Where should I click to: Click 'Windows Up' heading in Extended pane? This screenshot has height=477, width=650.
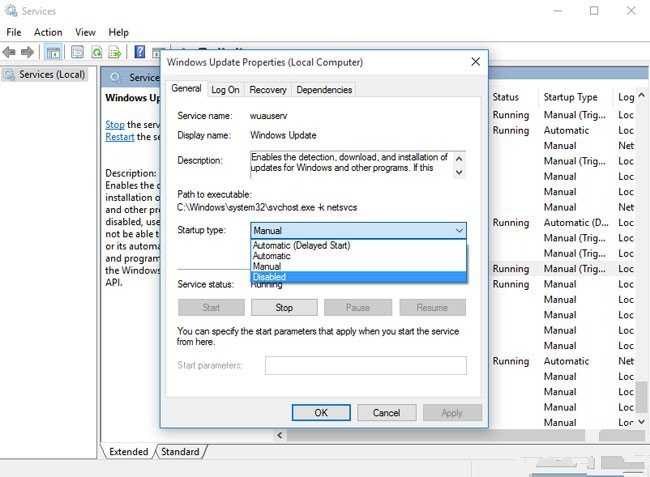(x=132, y=98)
